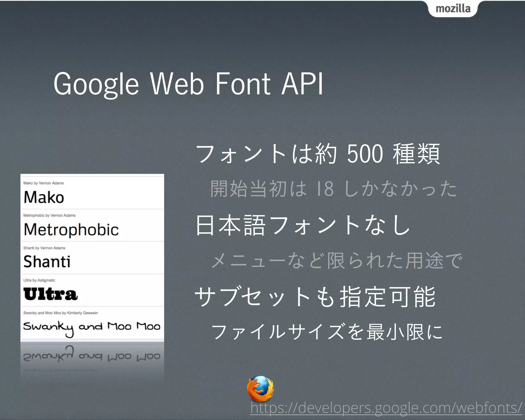Select the Ultra font sample
Screen dimensions: 525x420
50,294
